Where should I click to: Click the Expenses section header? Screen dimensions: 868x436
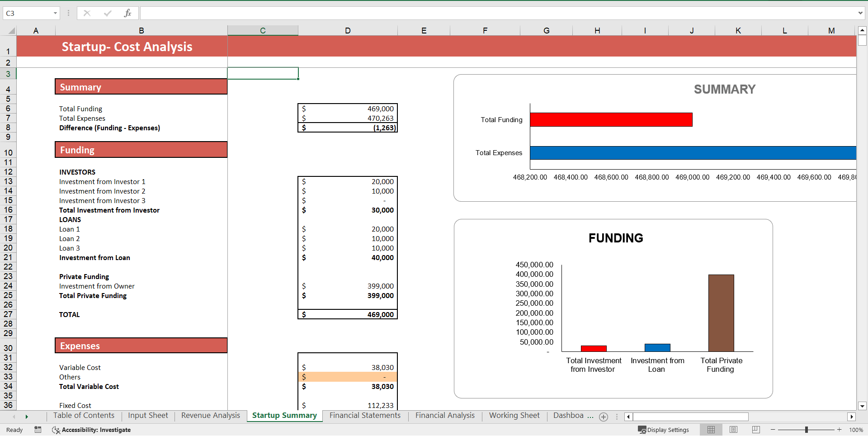(x=141, y=346)
